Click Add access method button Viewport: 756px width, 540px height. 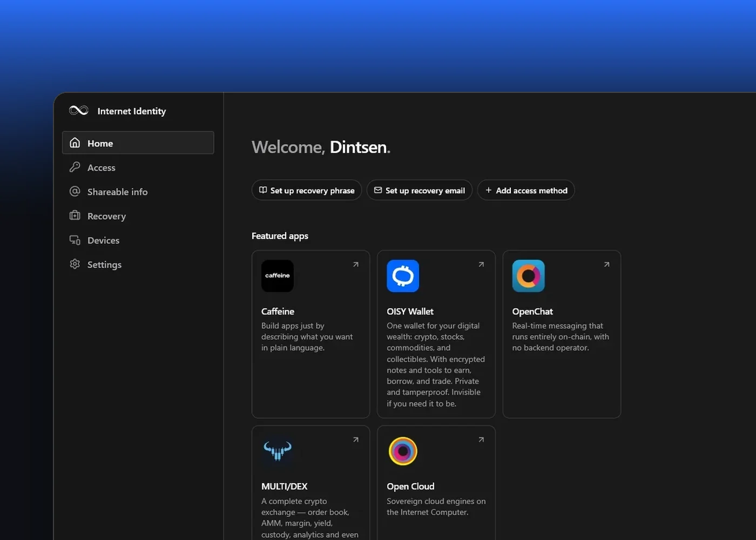(x=526, y=190)
